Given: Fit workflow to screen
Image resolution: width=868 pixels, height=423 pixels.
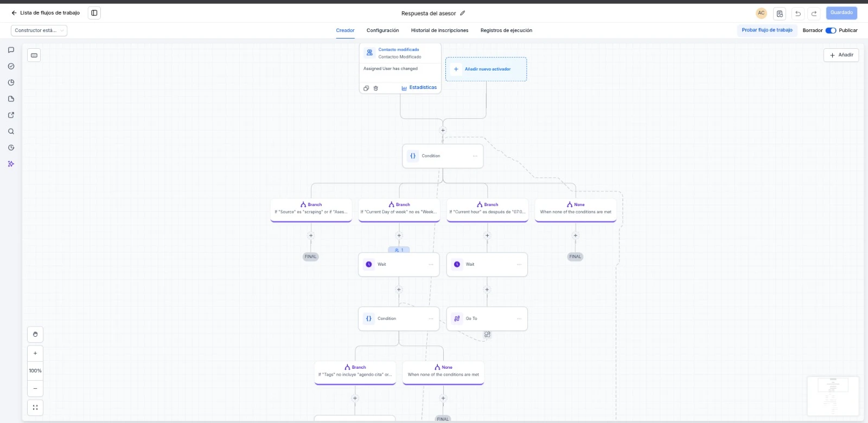Looking at the screenshot, I should point(35,408).
